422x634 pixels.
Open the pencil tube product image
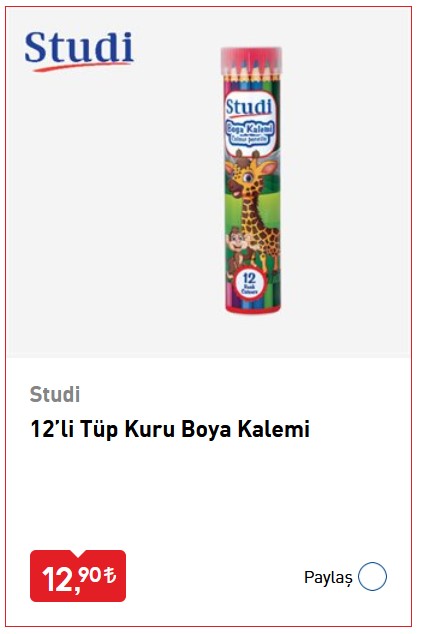(251, 180)
